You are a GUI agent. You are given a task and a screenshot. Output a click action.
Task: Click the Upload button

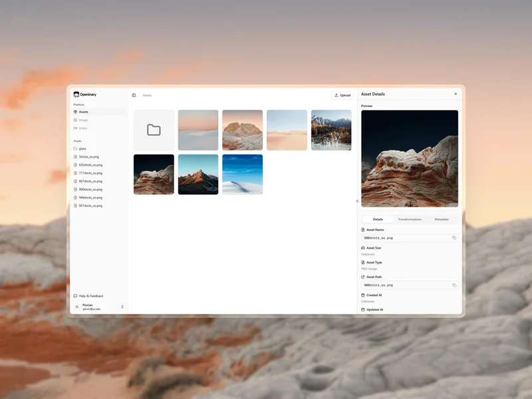coord(342,95)
